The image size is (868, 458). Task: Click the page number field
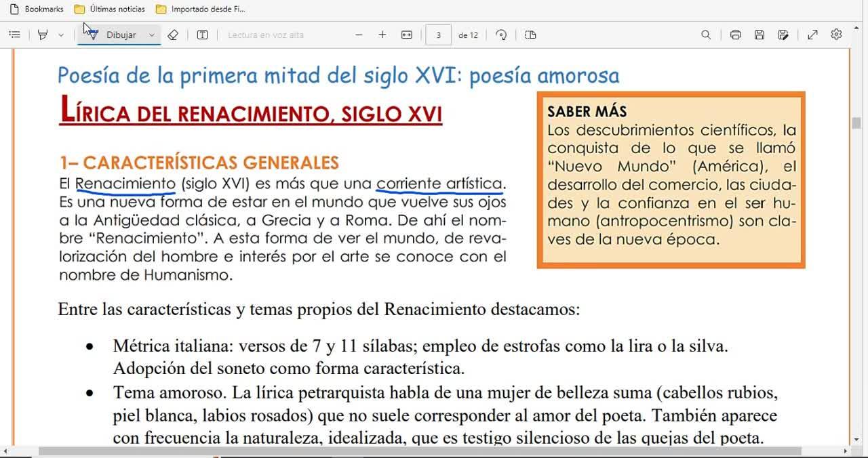point(438,35)
